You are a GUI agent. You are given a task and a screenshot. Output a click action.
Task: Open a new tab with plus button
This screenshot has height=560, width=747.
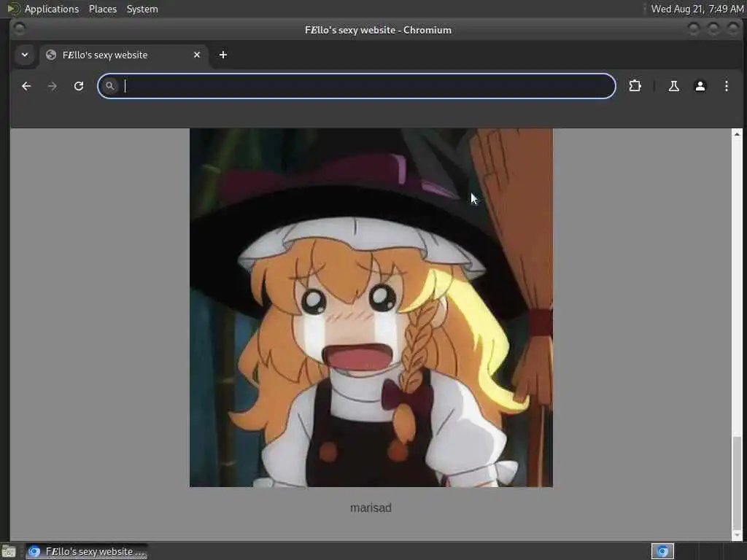(x=223, y=55)
